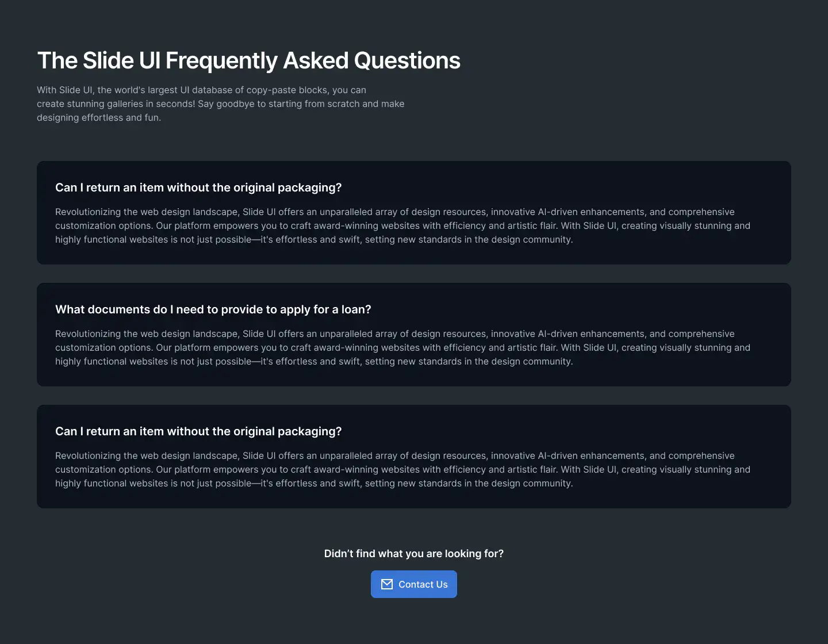The height and width of the screenshot is (644, 828).
Task: Click the word "loan?" in the second question
Action: coord(356,309)
